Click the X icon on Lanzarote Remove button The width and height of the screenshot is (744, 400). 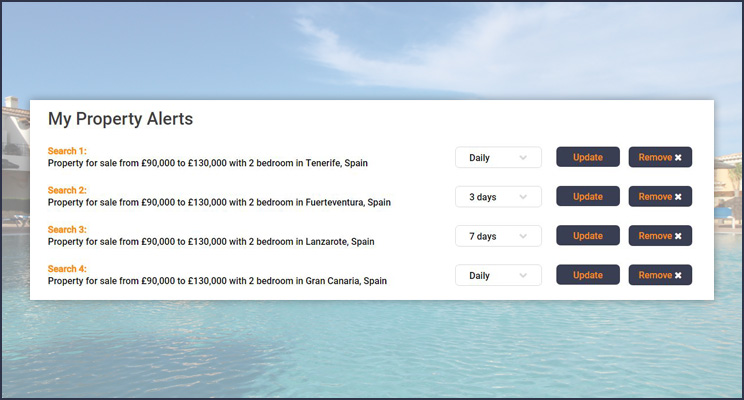tap(678, 236)
